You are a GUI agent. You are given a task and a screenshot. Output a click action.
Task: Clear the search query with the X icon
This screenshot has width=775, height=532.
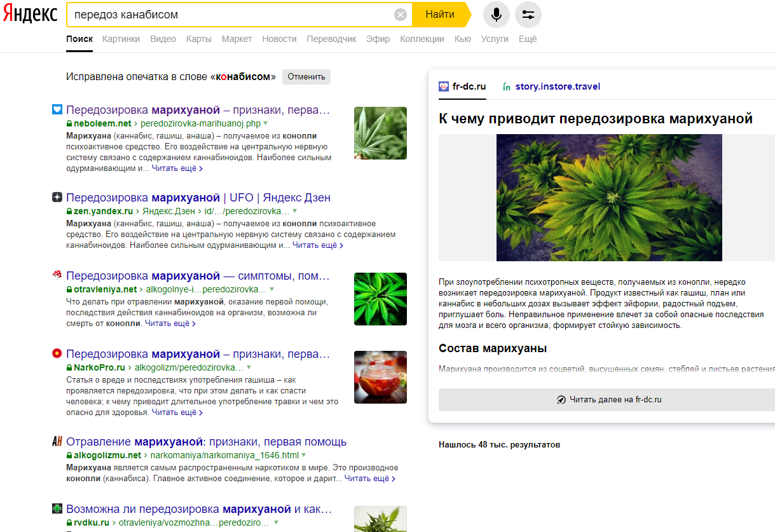point(401,15)
